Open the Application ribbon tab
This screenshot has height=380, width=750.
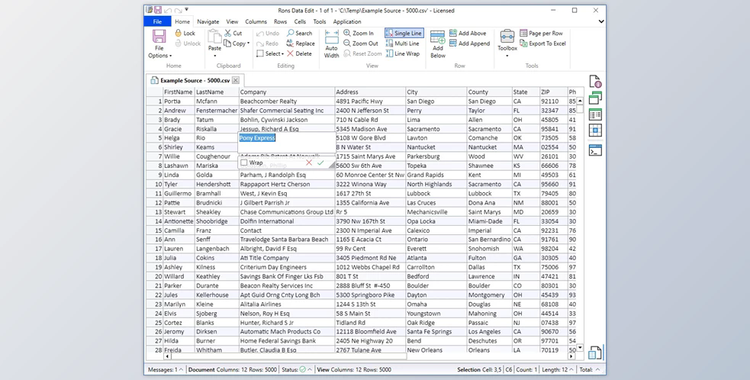[347, 22]
